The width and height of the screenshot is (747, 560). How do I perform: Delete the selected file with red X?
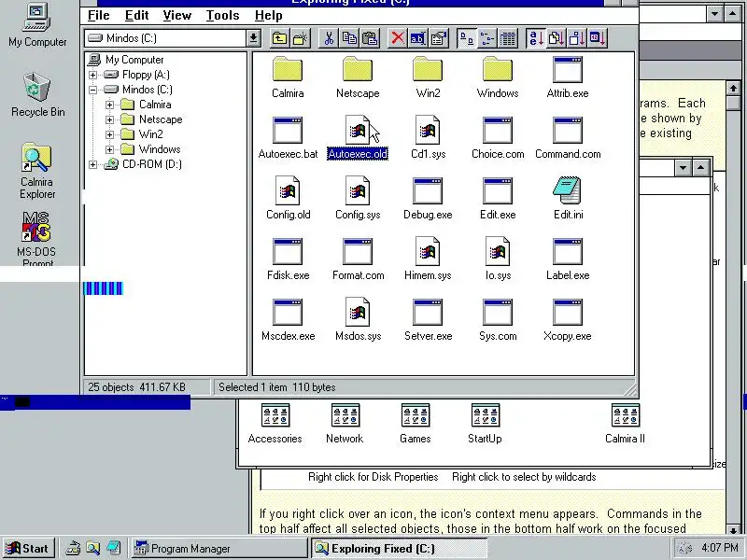[x=398, y=38]
